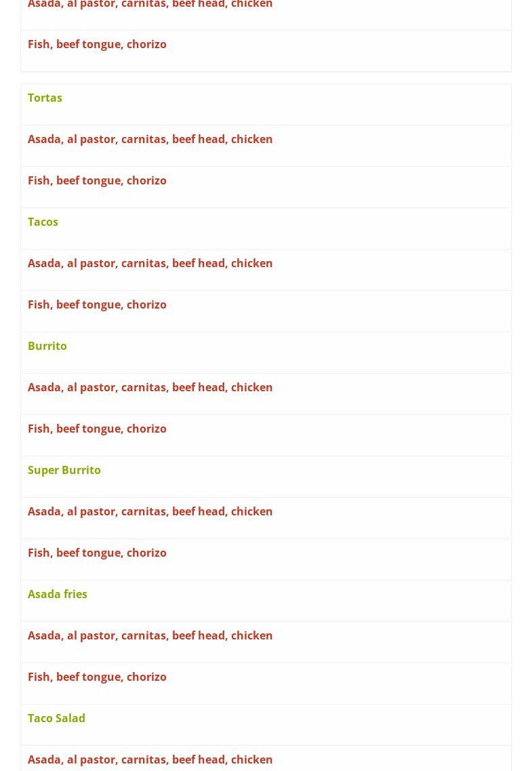This screenshot has width=532, height=771.
Task: Select Asada, al pastor row under Super Burrito
Action: pos(150,511)
